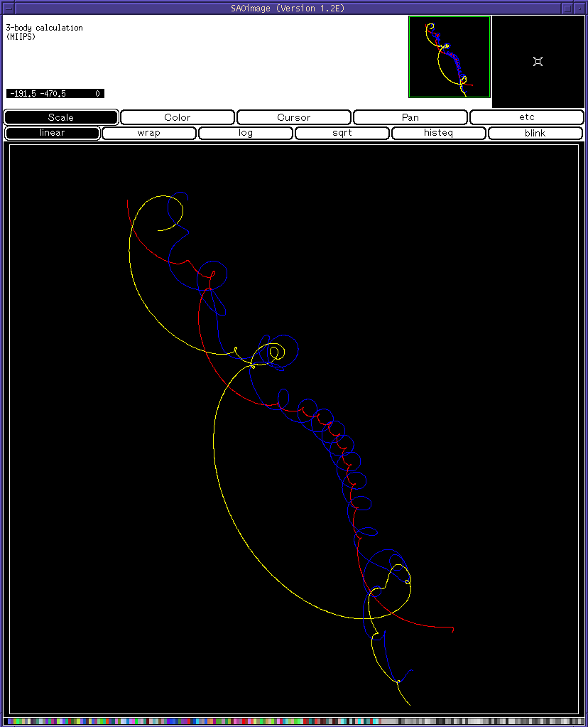This screenshot has width=588, height=727.
Task: Open the Pan button panel
Action: (x=410, y=117)
